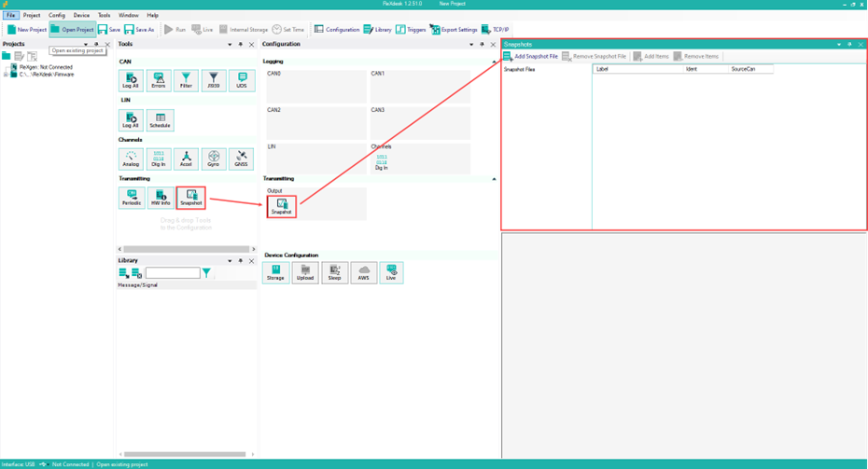The height and width of the screenshot is (469, 868).
Task: Select the Gyro channel tool
Action: click(x=215, y=159)
